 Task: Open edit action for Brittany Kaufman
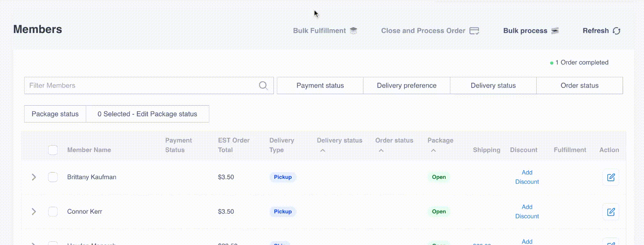pos(611,177)
